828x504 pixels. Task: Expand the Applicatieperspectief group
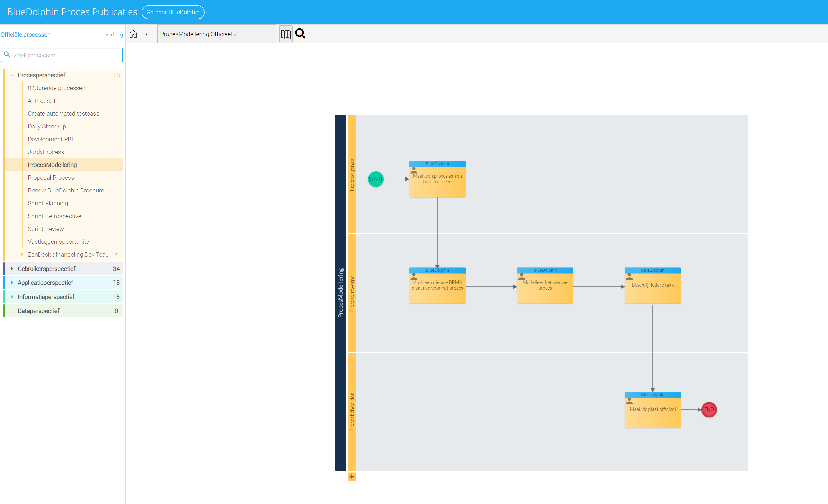coord(12,283)
